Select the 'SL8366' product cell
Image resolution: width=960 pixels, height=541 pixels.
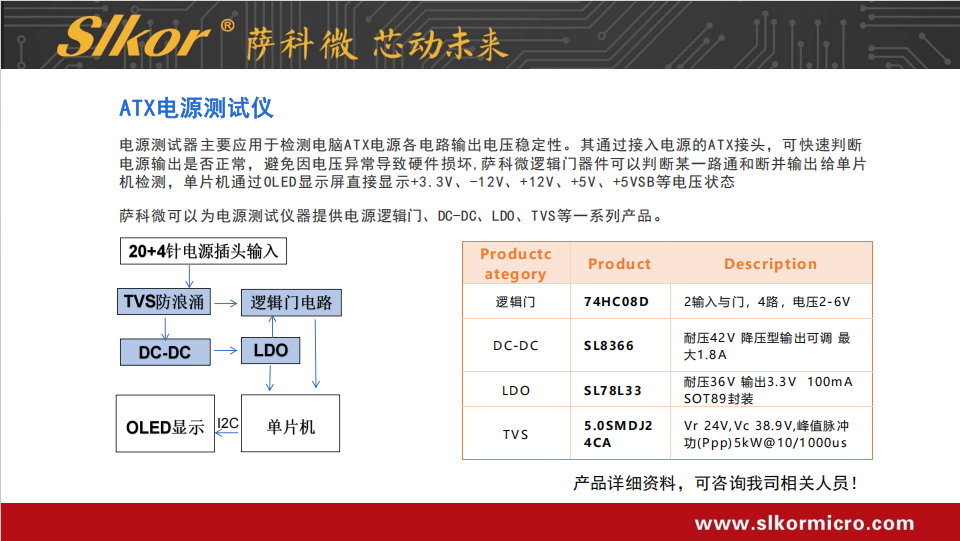pyautogui.click(x=620, y=346)
